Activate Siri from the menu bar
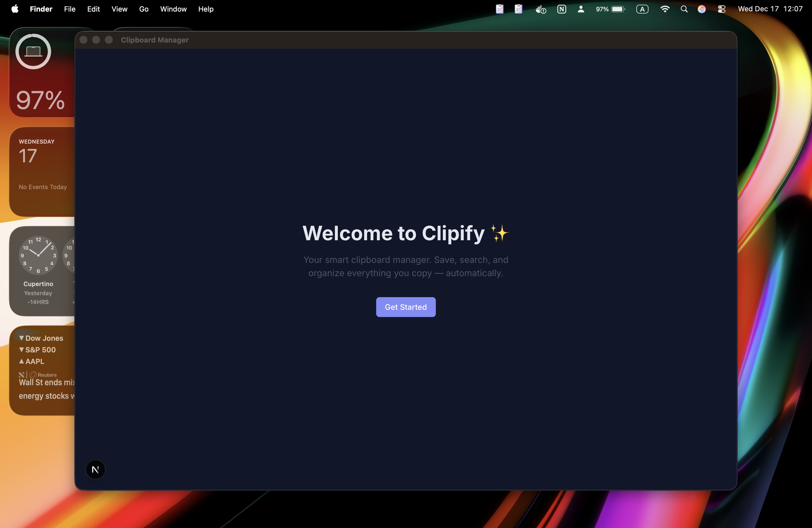This screenshot has height=528, width=812. 702,9
